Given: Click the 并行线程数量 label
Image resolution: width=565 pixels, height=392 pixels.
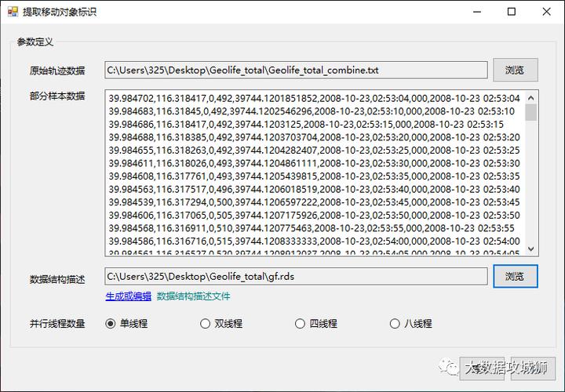Looking at the screenshot, I should pyautogui.click(x=57, y=324).
